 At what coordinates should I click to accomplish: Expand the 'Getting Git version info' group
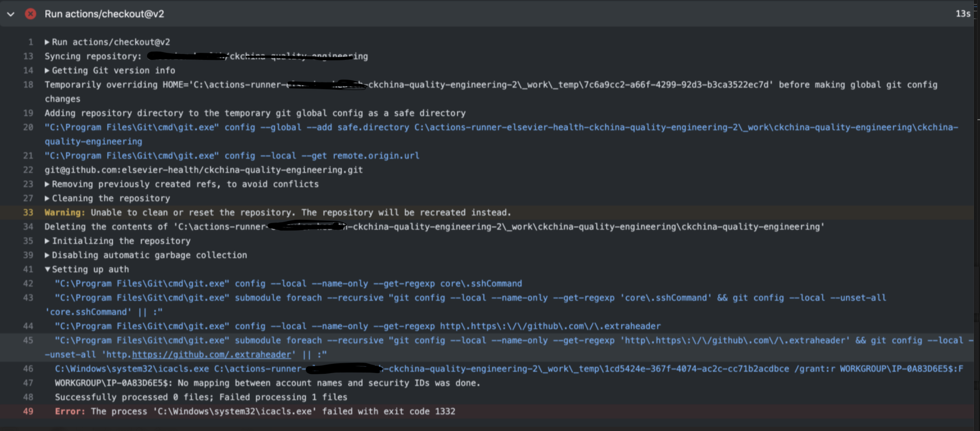[x=48, y=70]
